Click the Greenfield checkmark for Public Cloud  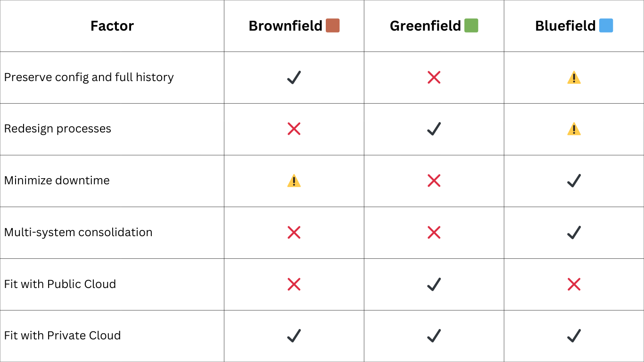coord(434,284)
